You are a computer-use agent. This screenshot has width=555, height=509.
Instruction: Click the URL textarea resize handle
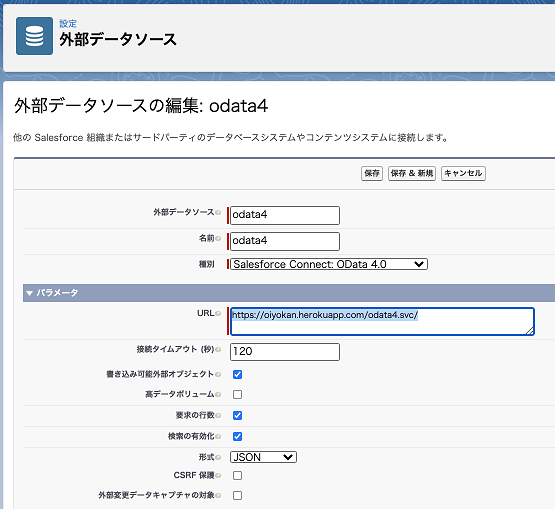pyautogui.click(x=530, y=331)
